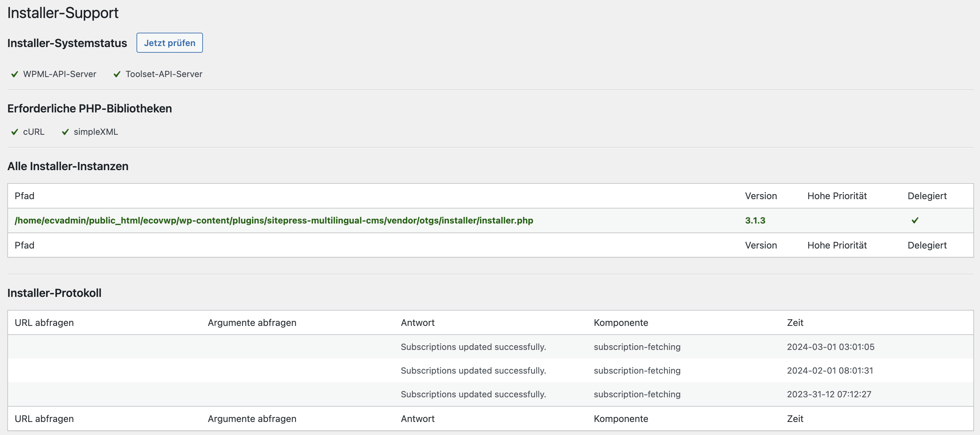This screenshot has height=435, width=980.
Task: Click the Erforderliche PHP-Bibliotheken heading
Action: [x=89, y=108]
